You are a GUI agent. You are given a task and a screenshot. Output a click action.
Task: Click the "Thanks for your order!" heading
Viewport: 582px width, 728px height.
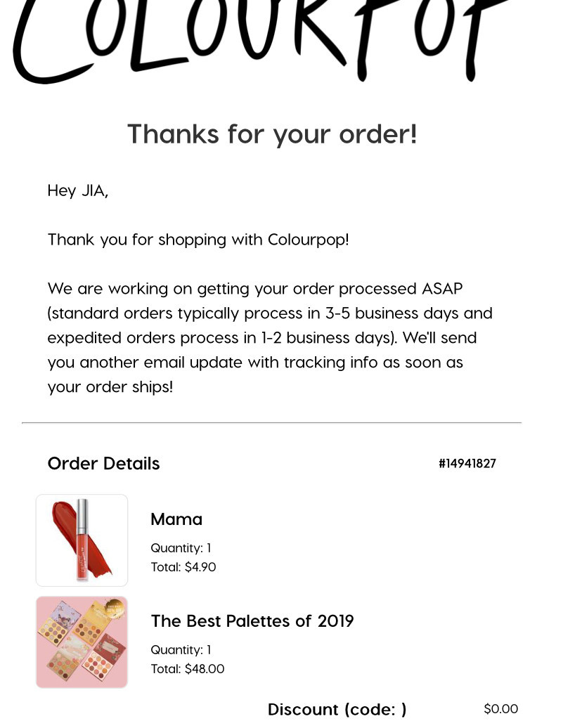(272, 134)
